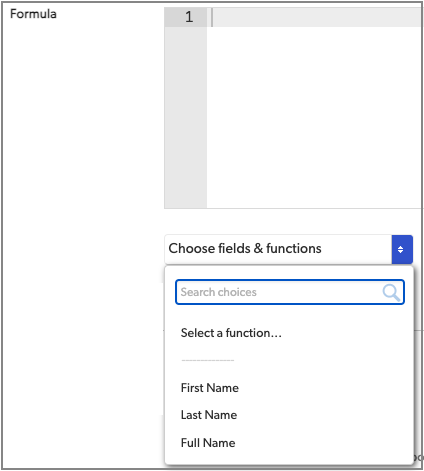Image resolution: width=424 pixels, height=471 pixels.
Task: Click empty white area of formula editor
Action: tap(313, 117)
